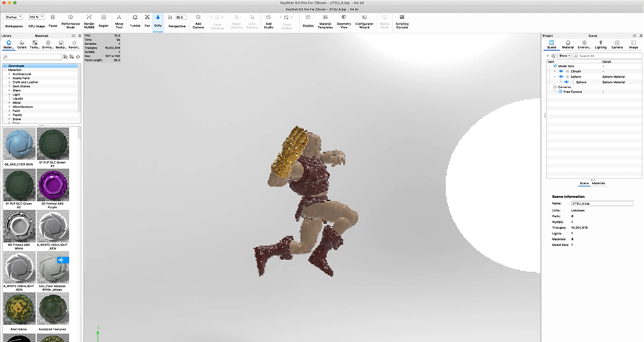Image resolution: width=644 pixels, height=342 pixels.
Task: Hide the ZBrush model
Action: point(561,71)
